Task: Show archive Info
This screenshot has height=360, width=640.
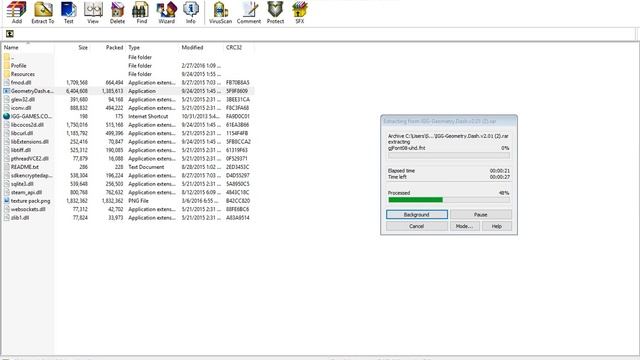Action: click(191, 13)
